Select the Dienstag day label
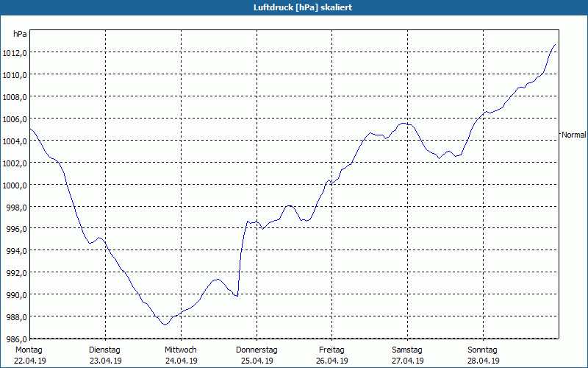 point(104,350)
